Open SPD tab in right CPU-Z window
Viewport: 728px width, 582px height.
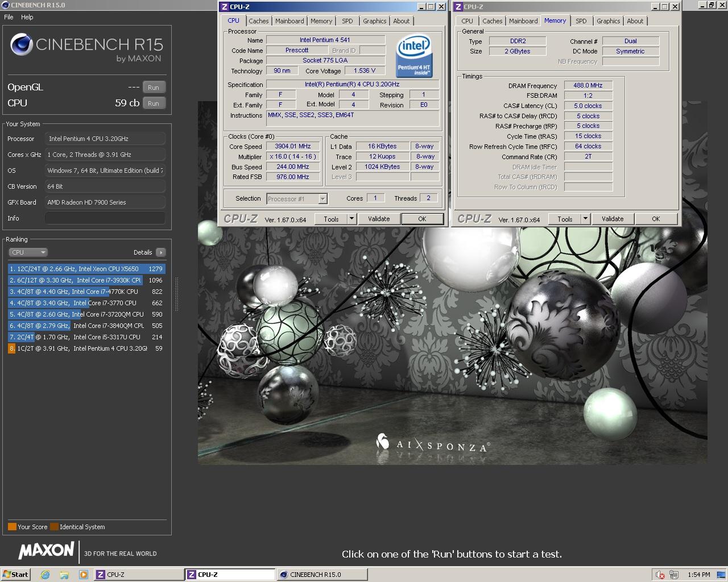(581, 21)
